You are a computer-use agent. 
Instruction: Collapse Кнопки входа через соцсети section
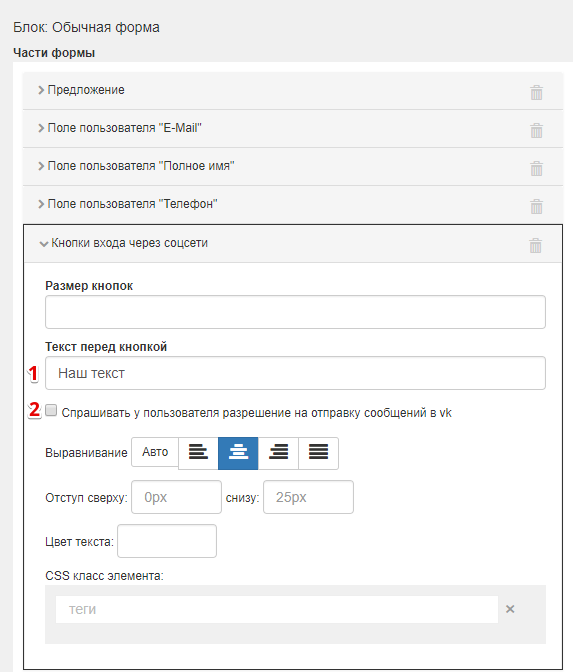(x=123, y=243)
